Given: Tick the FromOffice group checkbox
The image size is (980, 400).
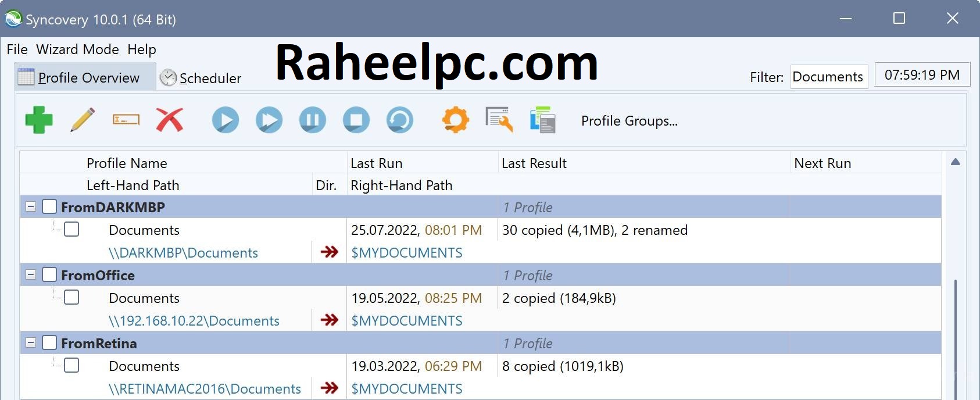Looking at the screenshot, I should 49,275.
